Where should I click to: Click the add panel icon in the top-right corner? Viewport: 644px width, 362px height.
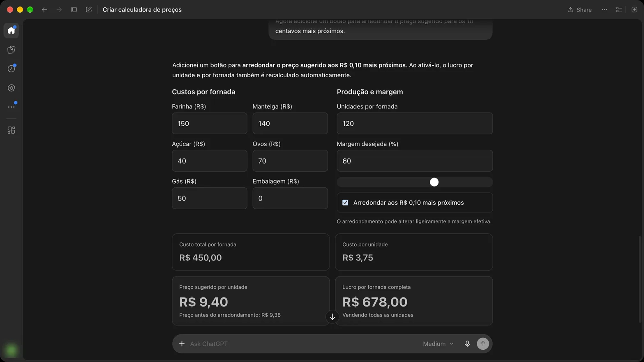(634, 9)
